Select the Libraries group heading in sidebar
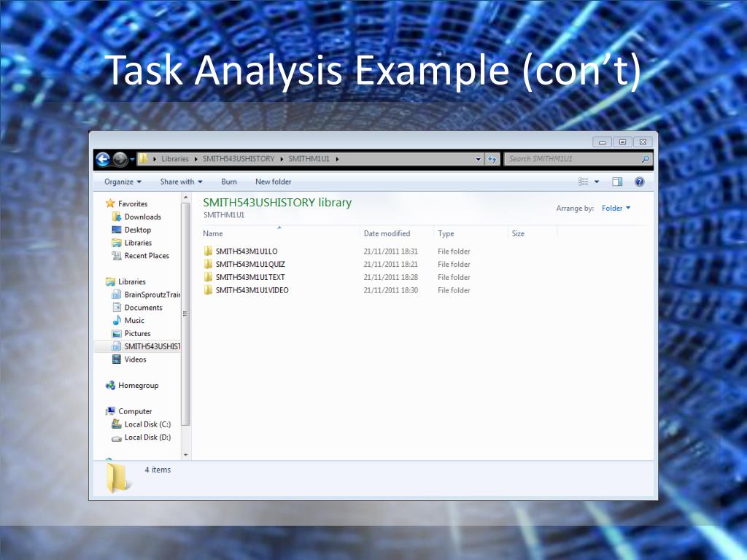 (x=131, y=281)
